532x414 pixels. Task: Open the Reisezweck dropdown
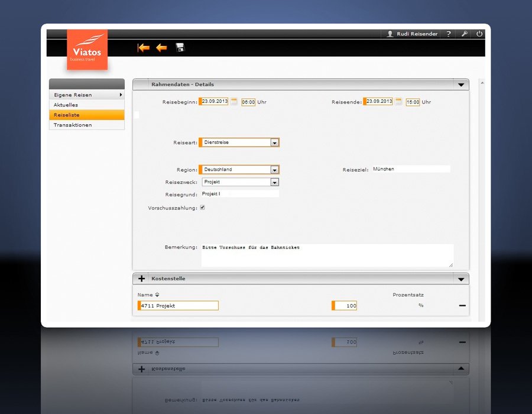click(241, 182)
